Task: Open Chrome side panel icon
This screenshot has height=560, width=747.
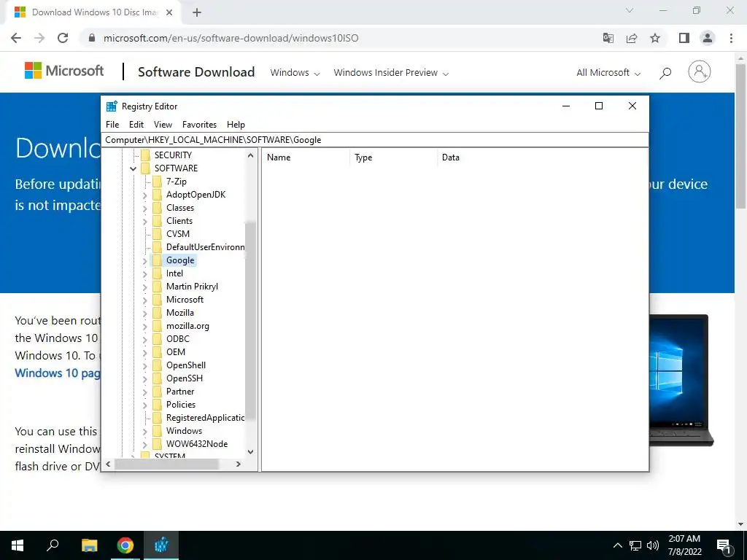Action: point(684,38)
